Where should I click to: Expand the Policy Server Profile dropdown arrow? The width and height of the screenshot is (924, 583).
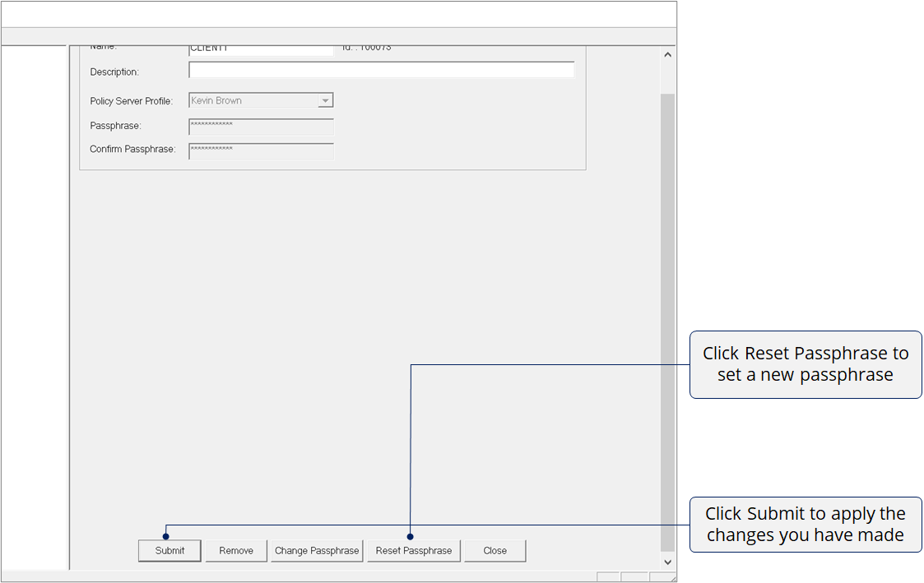click(326, 101)
